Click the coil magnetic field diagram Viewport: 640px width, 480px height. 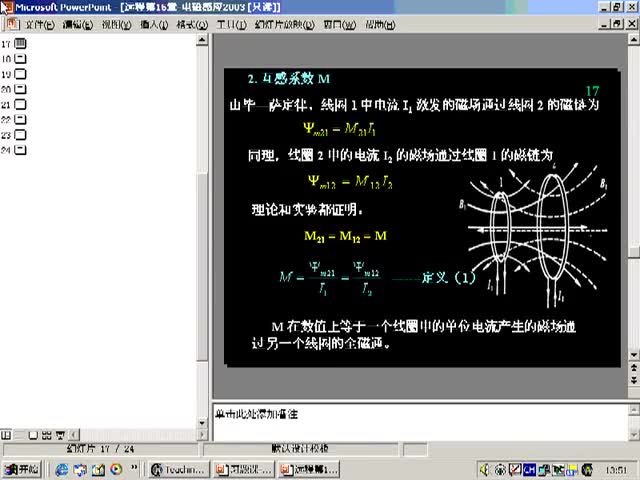click(x=534, y=234)
